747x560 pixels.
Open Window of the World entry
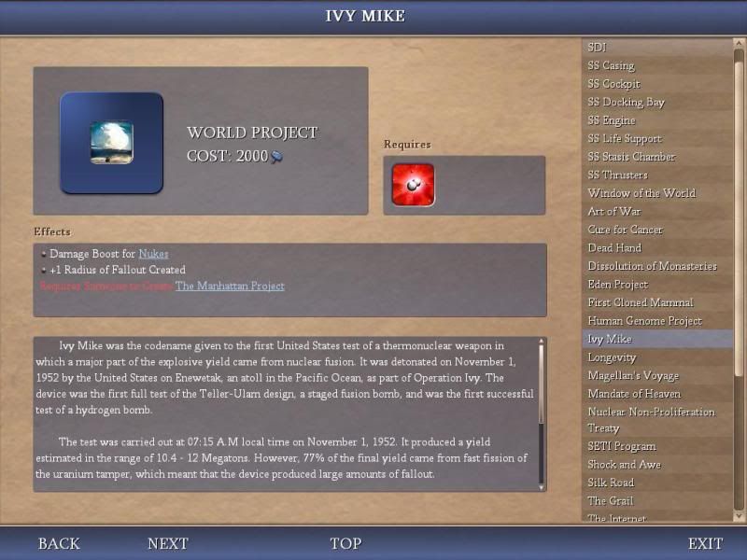pos(657,193)
